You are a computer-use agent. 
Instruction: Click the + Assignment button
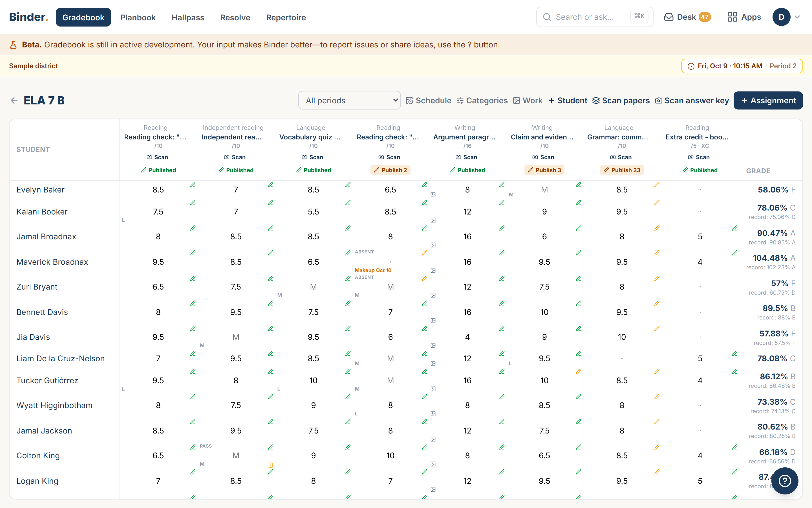coord(768,100)
